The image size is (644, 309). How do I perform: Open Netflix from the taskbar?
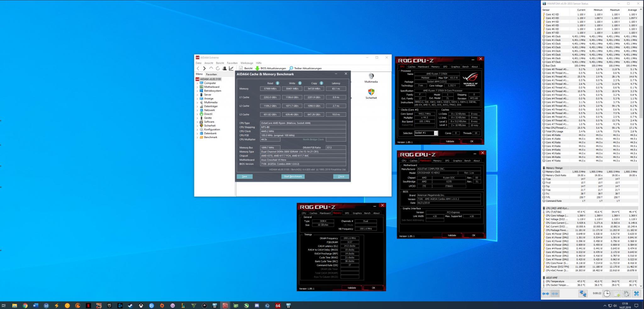(88, 305)
